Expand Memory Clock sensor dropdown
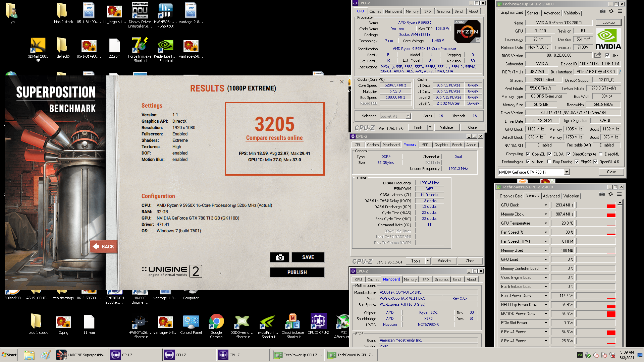This screenshot has height=362, width=644. pos(546,214)
